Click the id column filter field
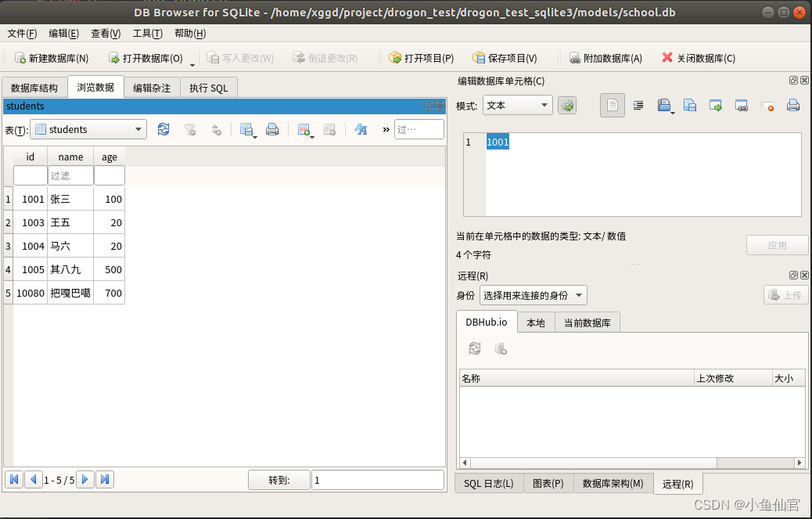This screenshot has height=519, width=812. (x=30, y=175)
